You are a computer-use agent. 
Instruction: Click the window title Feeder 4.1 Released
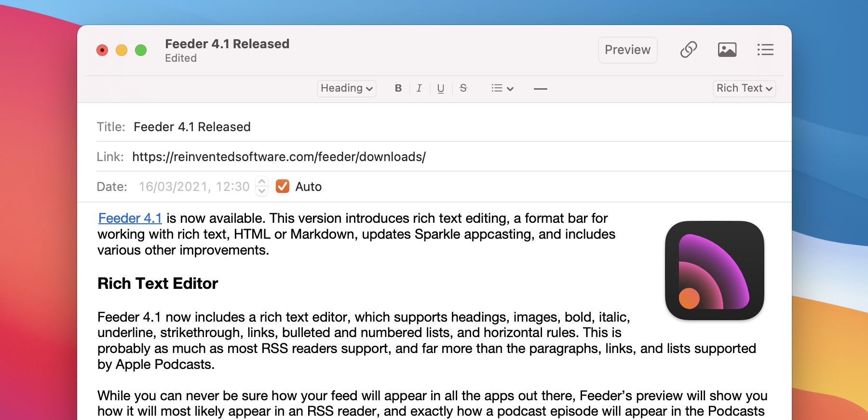click(227, 44)
